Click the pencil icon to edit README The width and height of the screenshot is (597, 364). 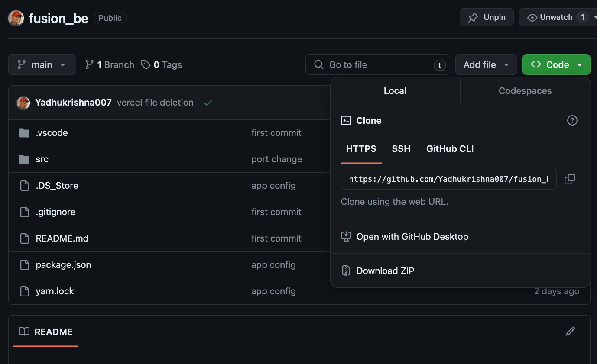pyautogui.click(x=571, y=332)
